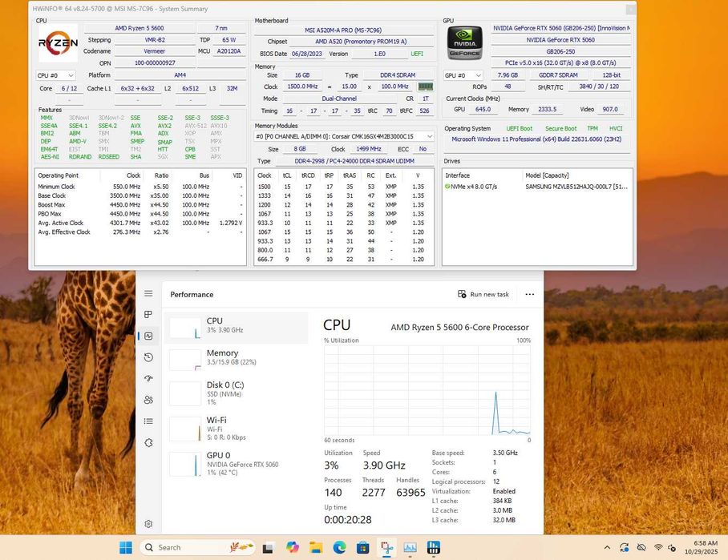This screenshot has width=728, height=560.
Task: Click GDDR7 SDRAM memory type field
Action: [x=558, y=75]
